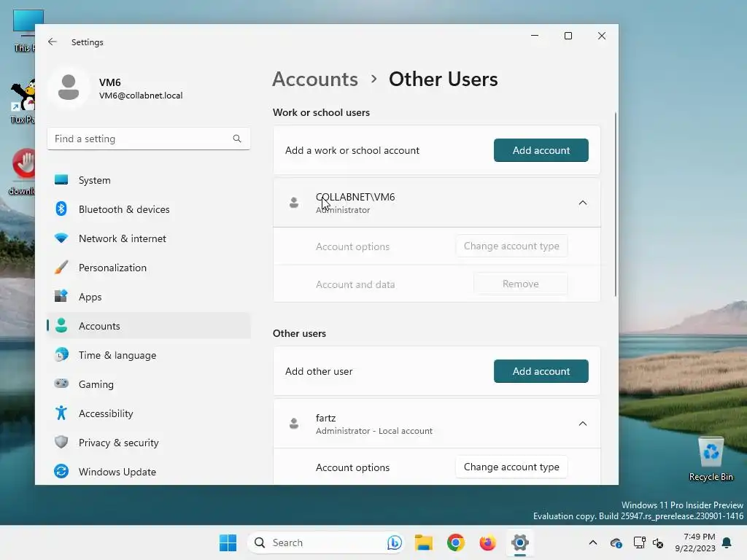Screen dimensions: 747x560
Task: Click the magnifier icon in Find a setting
Action: (x=237, y=139)
